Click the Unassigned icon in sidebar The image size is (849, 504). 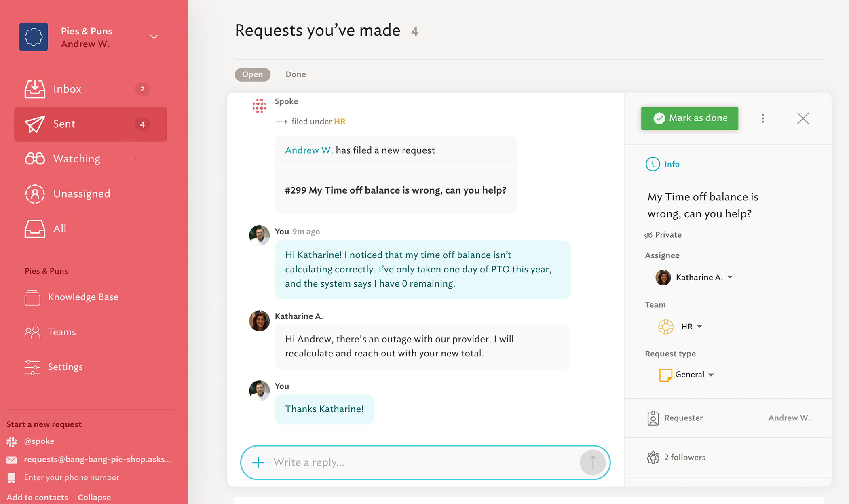point(34,193)
